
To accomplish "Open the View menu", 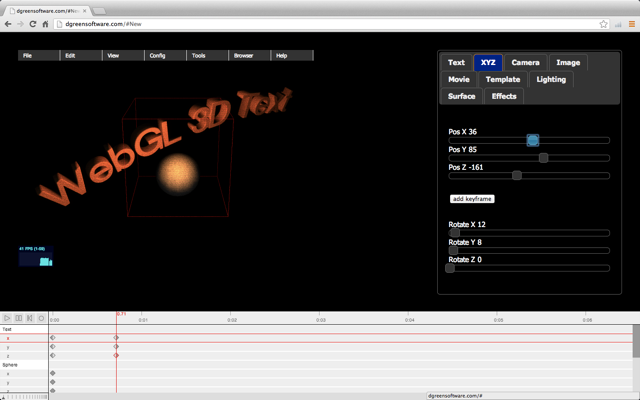I will click(112, 56).
